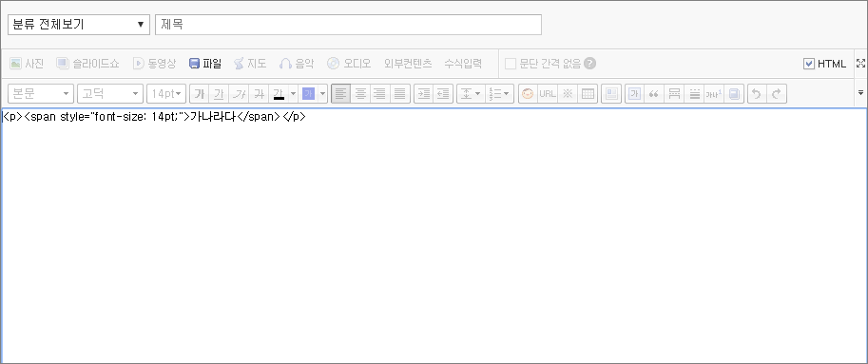Toggle strikethrough text formatting
This screenshot has height=364, width=868.
[259, 94]
